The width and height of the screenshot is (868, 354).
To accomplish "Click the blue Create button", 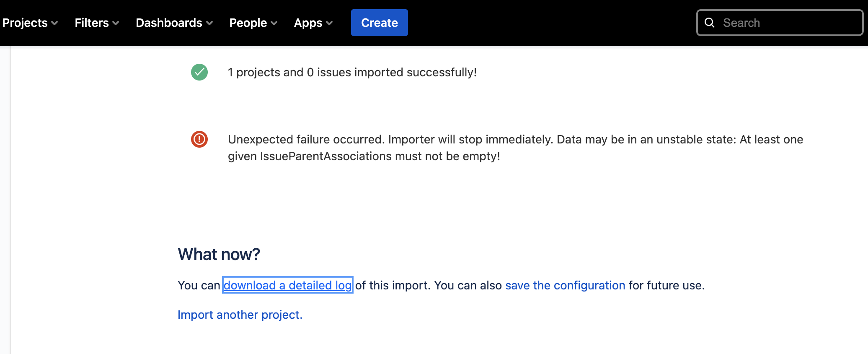I will 380,23.
